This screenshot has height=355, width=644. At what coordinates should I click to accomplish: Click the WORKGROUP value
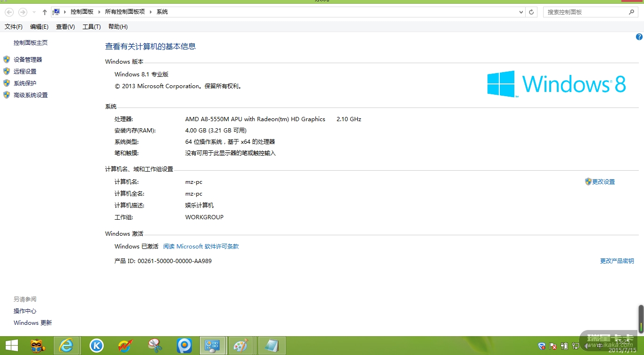(x=204, y=217)
